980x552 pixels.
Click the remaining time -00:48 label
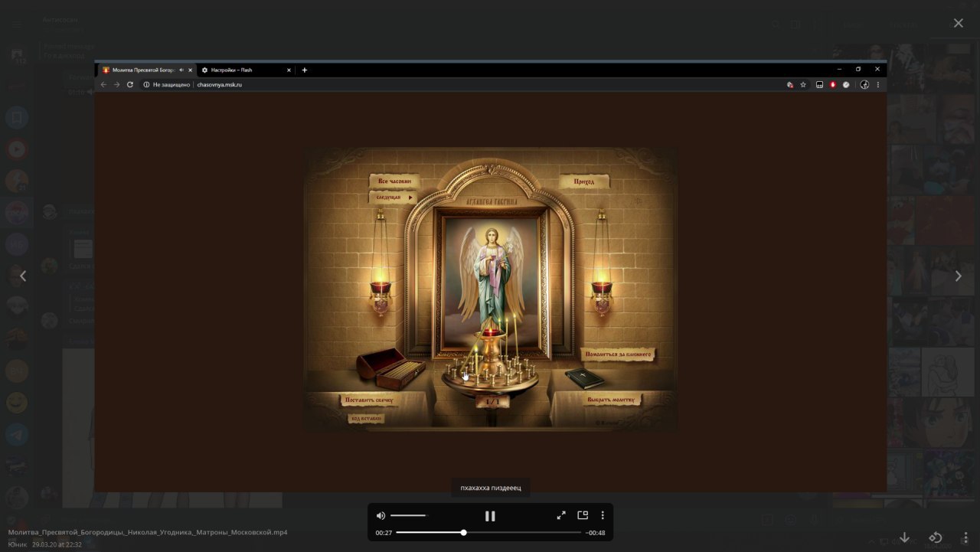tap(595, 533)
